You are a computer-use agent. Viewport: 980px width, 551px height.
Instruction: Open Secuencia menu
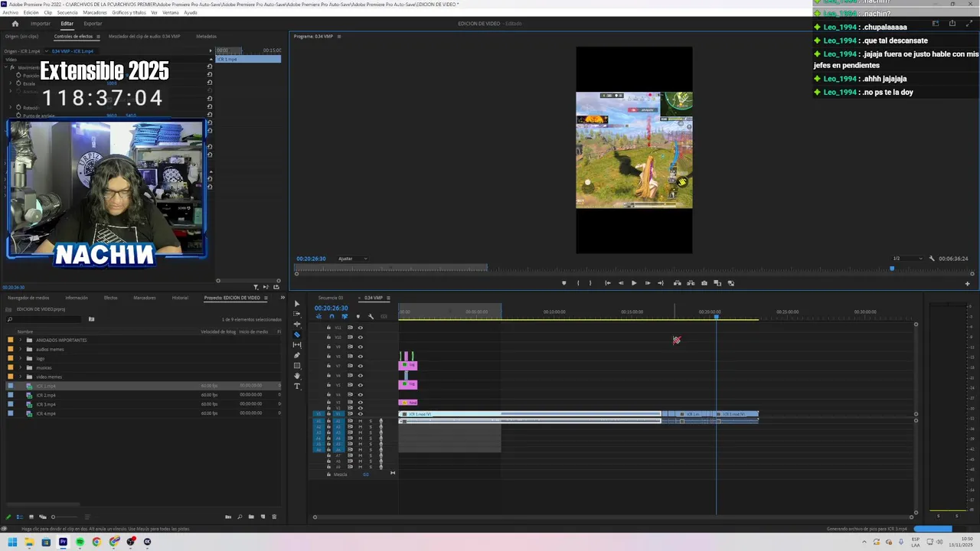[67, 12]
